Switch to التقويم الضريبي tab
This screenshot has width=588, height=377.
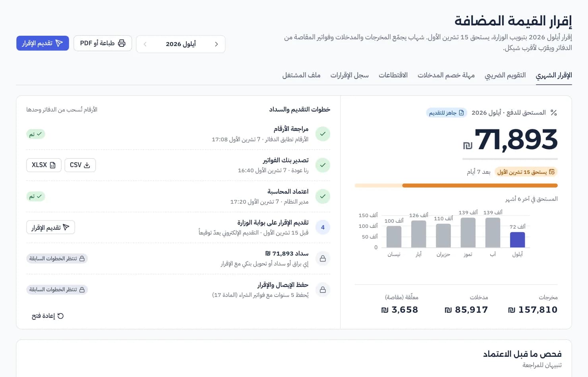(x=505, y=75)
